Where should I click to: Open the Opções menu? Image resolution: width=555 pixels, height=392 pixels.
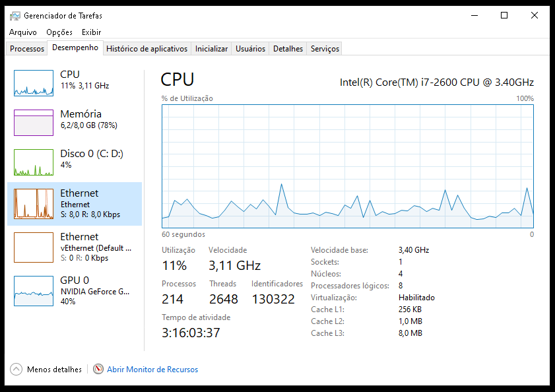click(x=59, y=32)
